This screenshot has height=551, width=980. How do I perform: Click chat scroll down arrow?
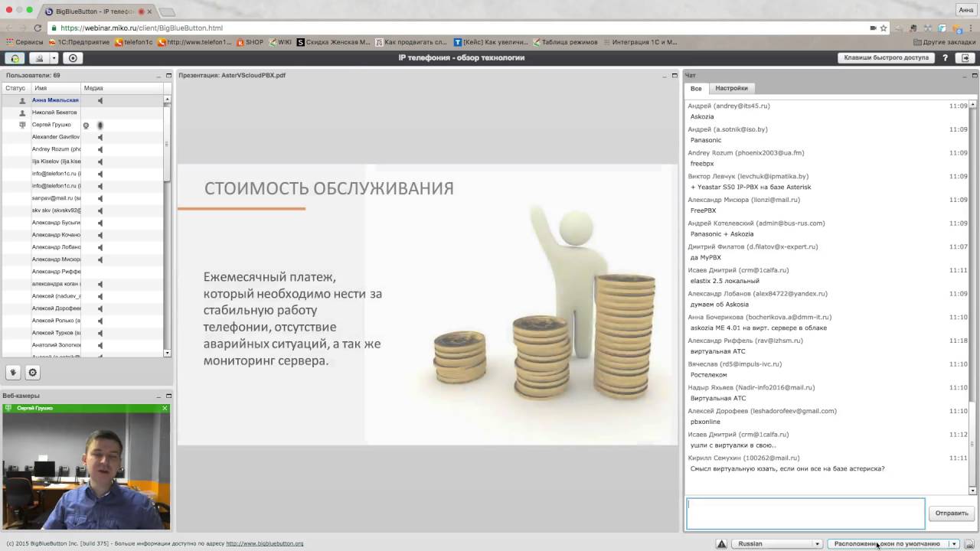(973, 491)
